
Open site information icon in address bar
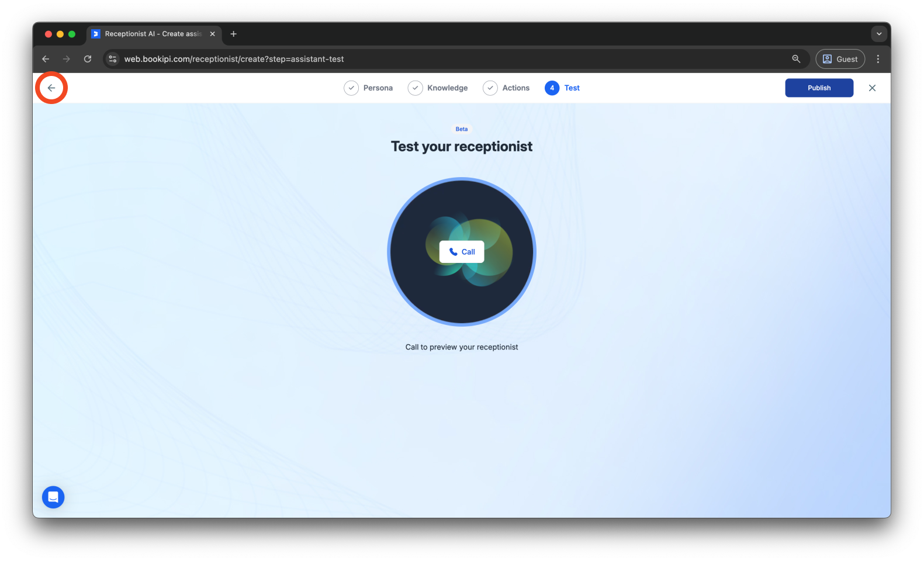[x=113, y=59]
